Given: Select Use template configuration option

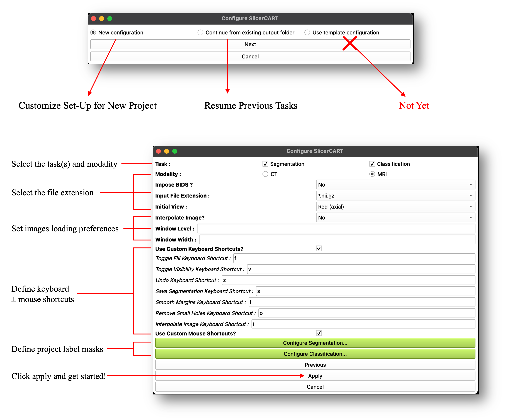Looking at the screenshot, I should click(307, 32).
